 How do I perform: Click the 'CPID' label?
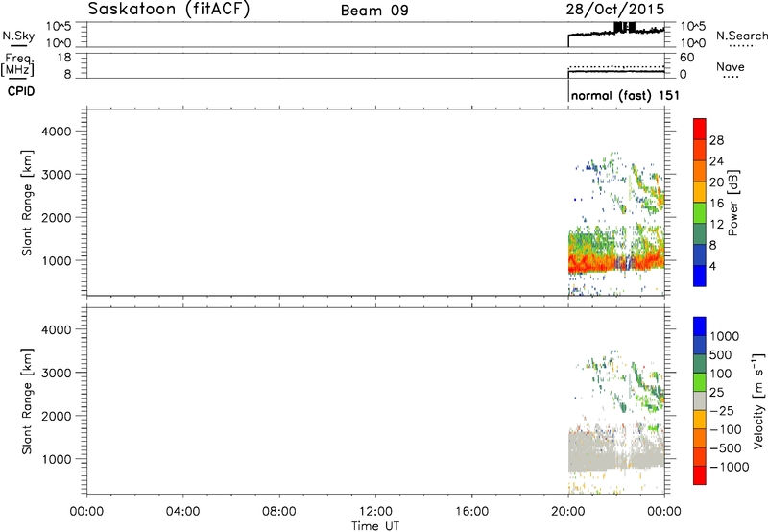tap(21, 91)
